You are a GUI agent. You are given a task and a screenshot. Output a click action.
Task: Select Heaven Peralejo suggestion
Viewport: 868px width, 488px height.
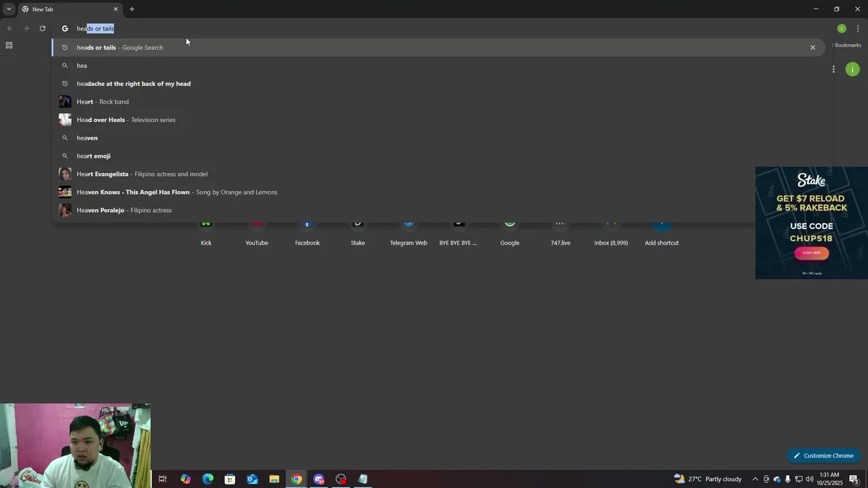point(438,210)
